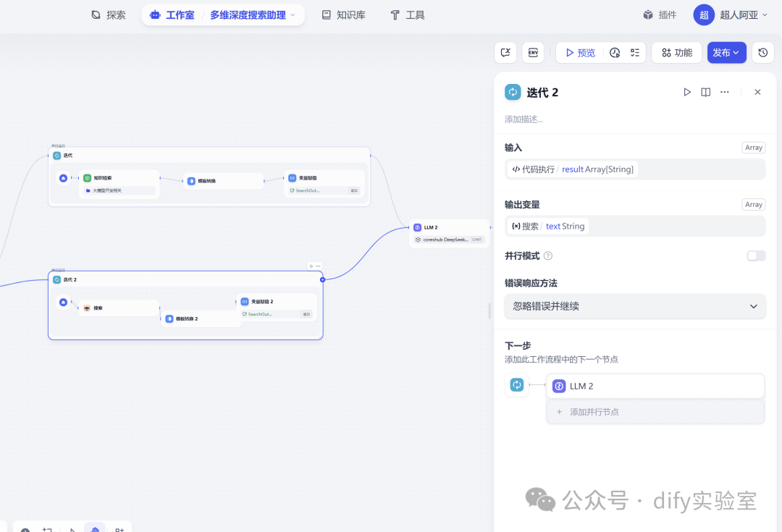Click 添加并行节点 under LLM 2
The image size is (782, 532).
point(655,412)
